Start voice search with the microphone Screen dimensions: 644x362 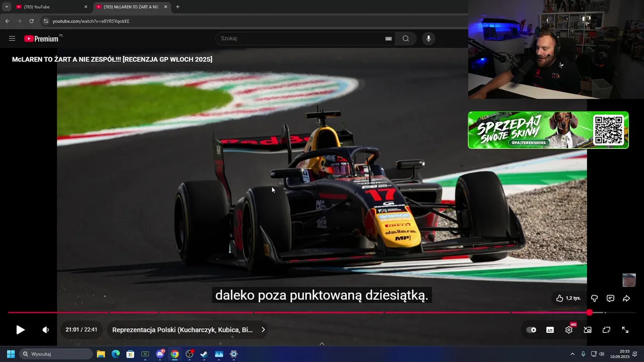click(x=429, y=39)
